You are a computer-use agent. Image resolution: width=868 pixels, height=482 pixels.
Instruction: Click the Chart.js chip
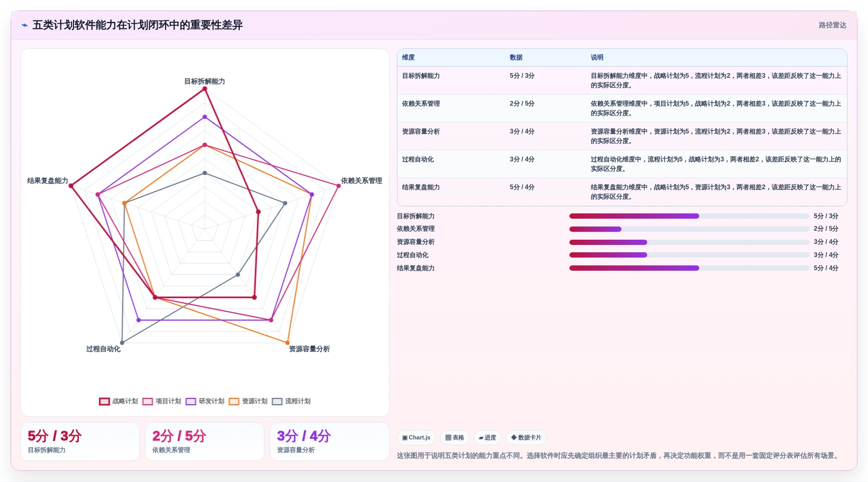416,437
